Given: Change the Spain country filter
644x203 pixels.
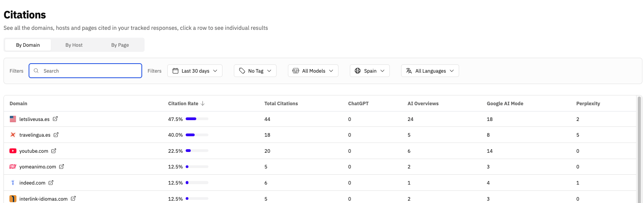Looking at the screenshot, I should pos(369,71).
